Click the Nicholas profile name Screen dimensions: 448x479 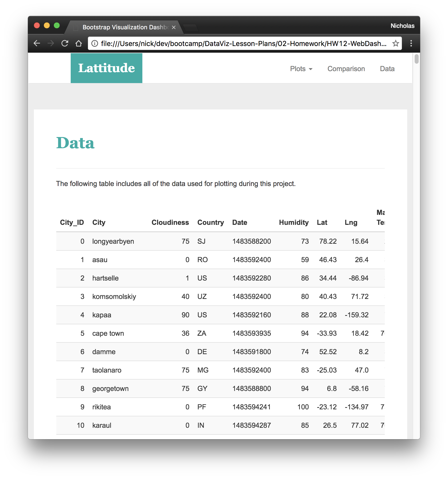click(402, 26)
